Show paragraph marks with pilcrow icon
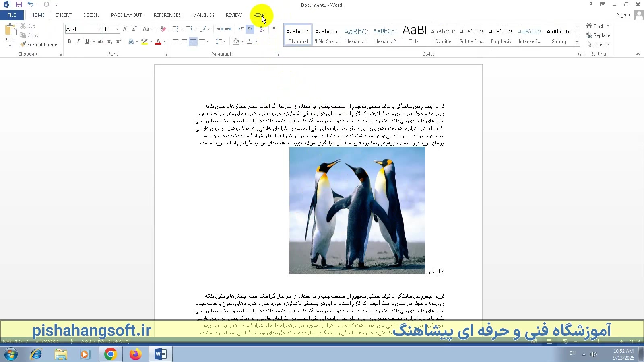Screen dimensions: 644x362 (x=275, y=29)
